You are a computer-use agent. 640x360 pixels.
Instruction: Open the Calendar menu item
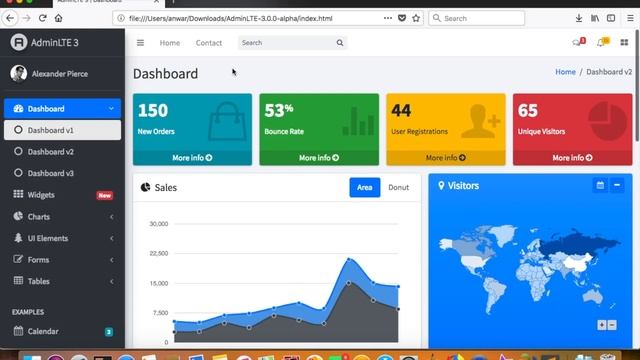click(x=62, y=331)
